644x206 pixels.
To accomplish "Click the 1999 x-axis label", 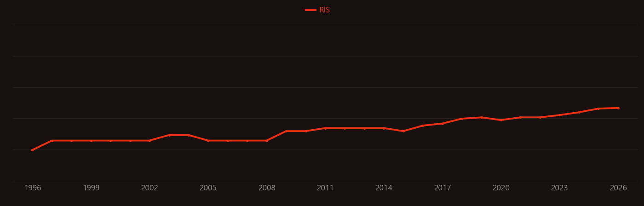I will point(91,188).
